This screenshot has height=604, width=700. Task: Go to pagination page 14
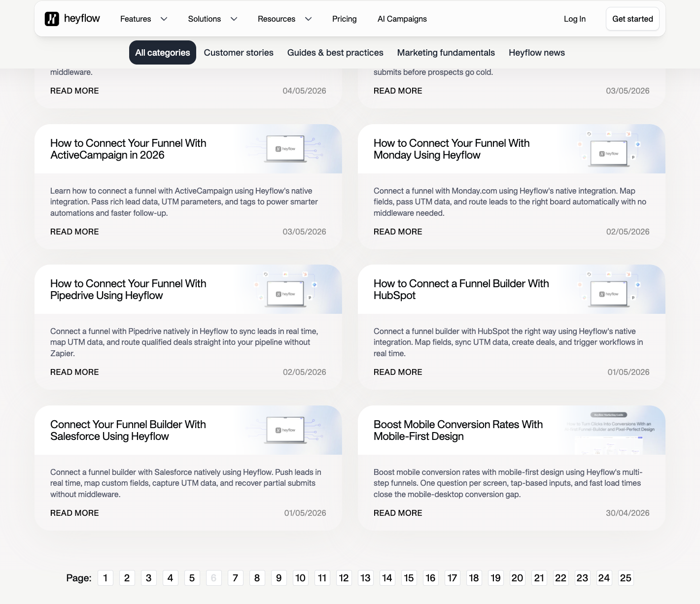[x=387, y=578]
